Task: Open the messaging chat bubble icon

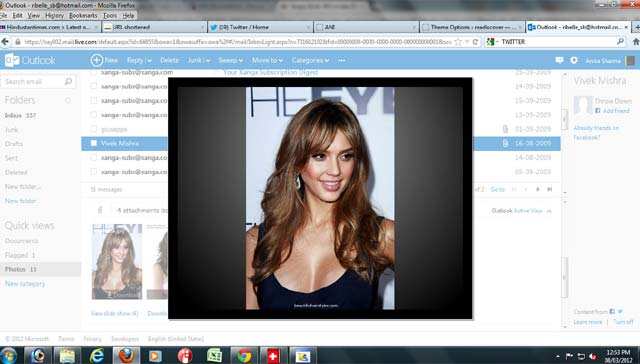Action: 559,60
